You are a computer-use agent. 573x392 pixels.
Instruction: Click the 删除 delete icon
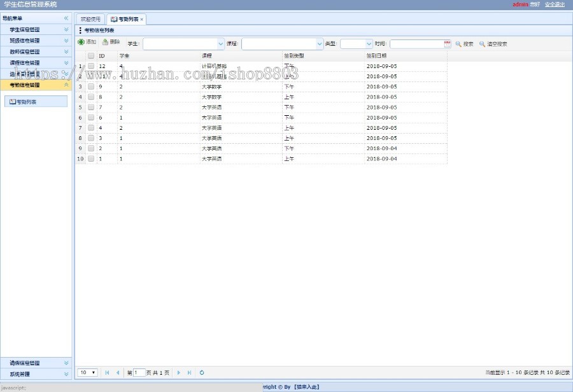(105, 41)
